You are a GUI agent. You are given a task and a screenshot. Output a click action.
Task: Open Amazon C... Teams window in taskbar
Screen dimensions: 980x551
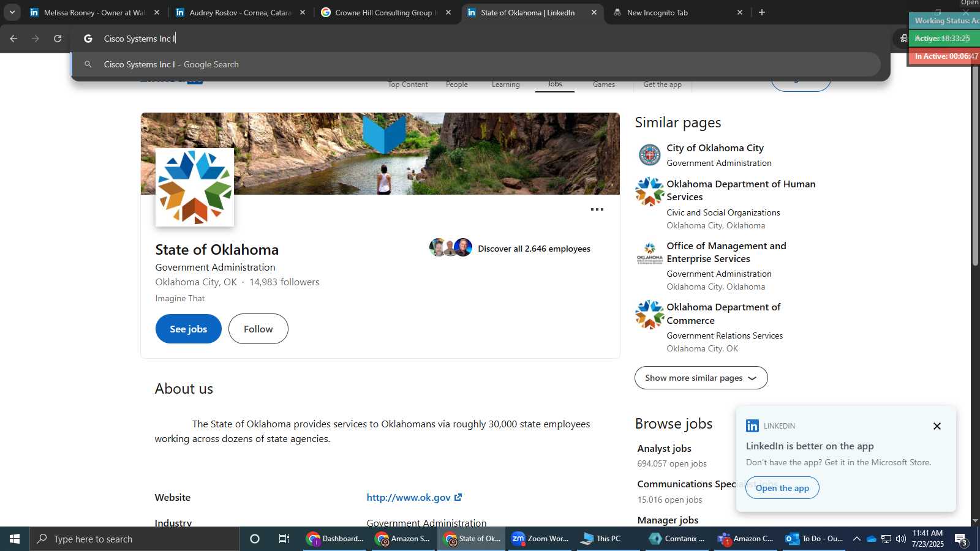(745, 539)
